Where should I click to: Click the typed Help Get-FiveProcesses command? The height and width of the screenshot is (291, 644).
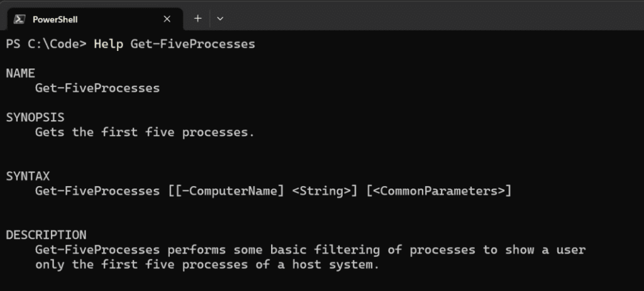175,45
